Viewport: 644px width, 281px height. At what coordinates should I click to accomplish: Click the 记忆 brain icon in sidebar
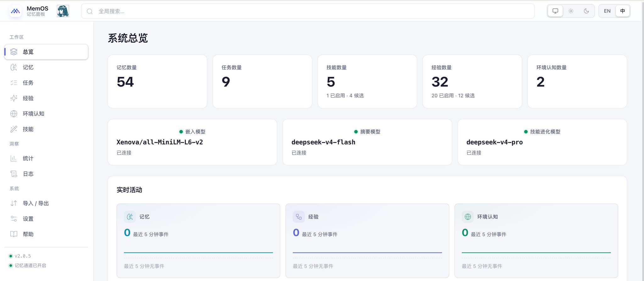click(14, 67)
